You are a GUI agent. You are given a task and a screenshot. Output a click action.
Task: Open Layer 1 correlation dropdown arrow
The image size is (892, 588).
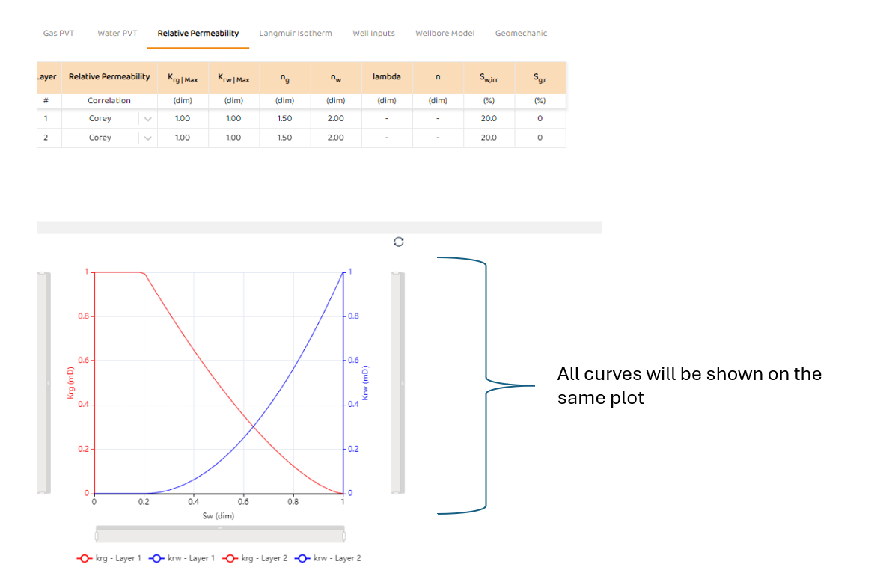click(x=147, y=118)
